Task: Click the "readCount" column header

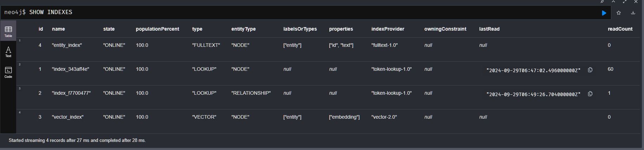Action: (x=620, y=29)
